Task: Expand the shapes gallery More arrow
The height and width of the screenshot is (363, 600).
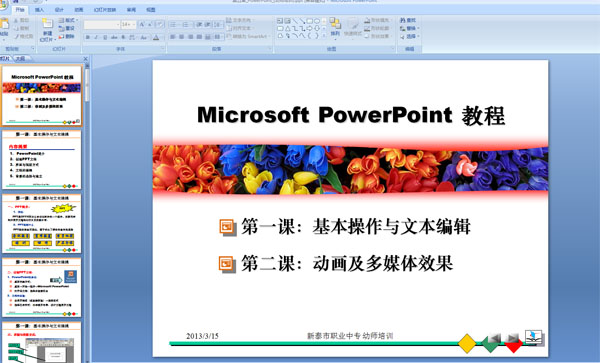Action: click(x=324, y=36)
